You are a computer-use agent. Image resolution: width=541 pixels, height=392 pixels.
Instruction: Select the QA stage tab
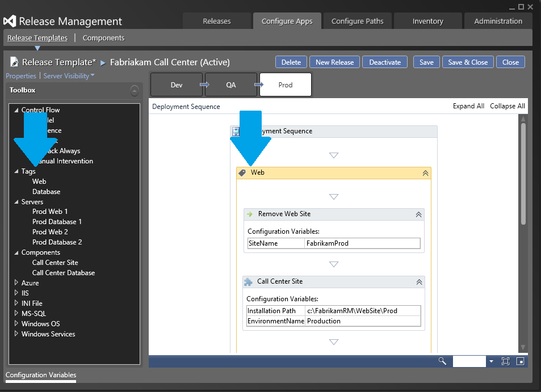coord(231,85)
